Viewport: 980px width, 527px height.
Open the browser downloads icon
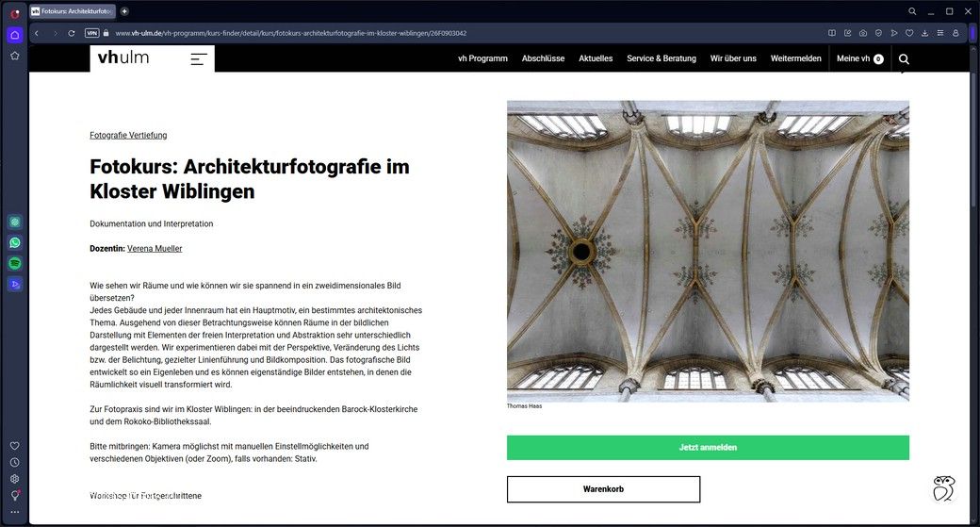[x=925, y=33]
